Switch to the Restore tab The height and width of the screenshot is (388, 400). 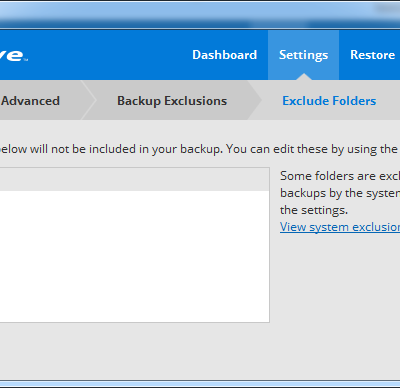372,55
